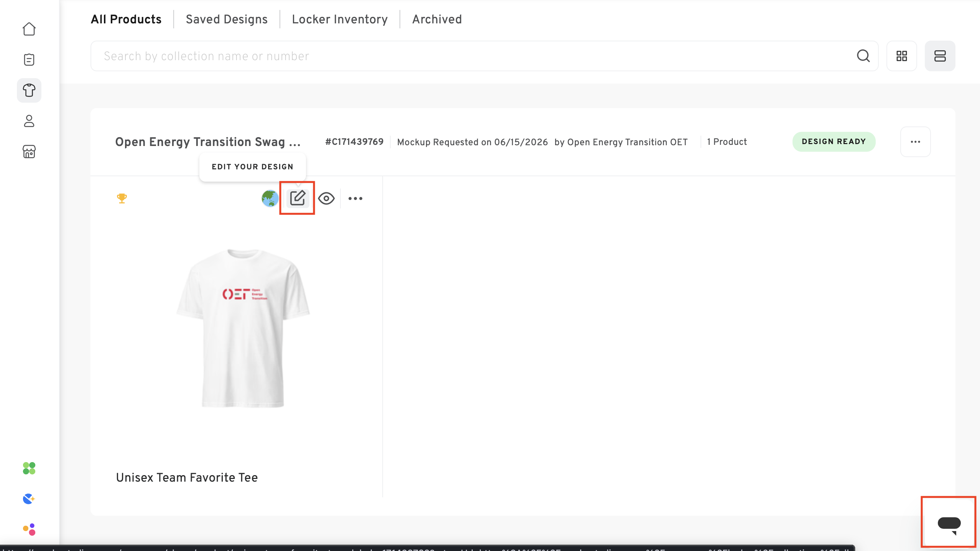Open the Archived tab

437,19
